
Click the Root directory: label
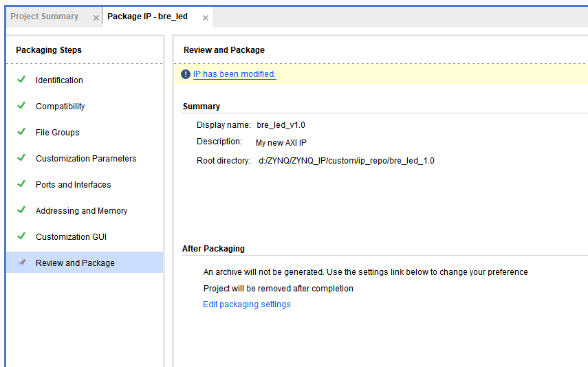point(223,161)
